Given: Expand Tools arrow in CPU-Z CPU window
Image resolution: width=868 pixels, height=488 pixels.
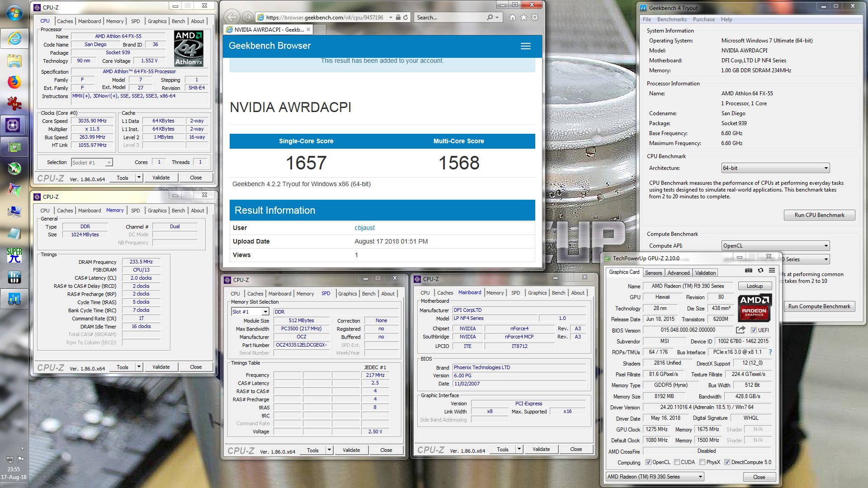Looking at the screenshot, I should 139,178.
